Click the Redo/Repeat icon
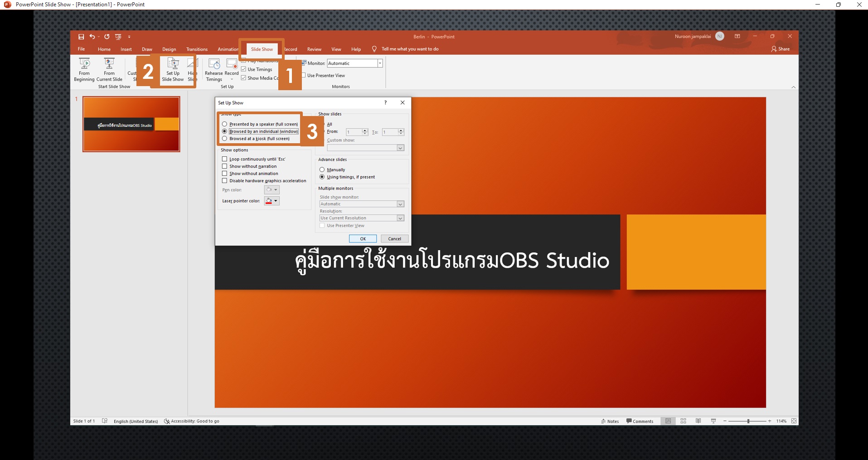Image resolution: width=868 pixels, height=460 pixels. pyautogui.click(x=107, y=37)
